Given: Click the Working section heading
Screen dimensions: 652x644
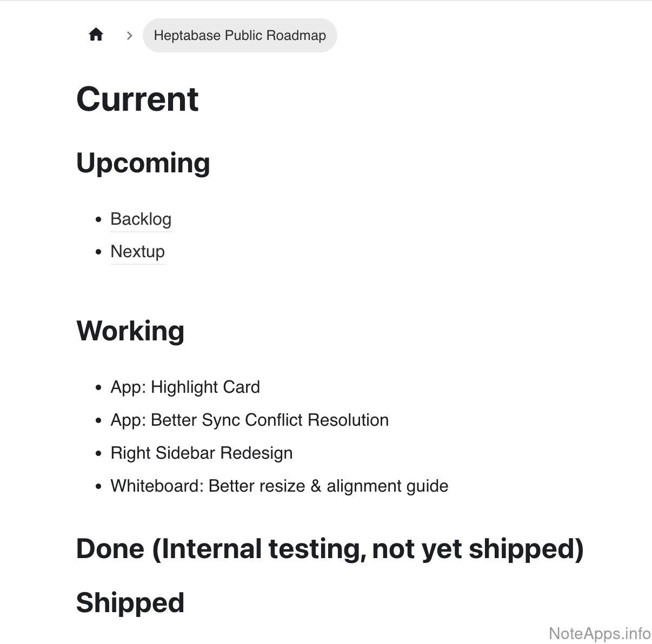Looking at the screenshot, I should click(130, 331).
